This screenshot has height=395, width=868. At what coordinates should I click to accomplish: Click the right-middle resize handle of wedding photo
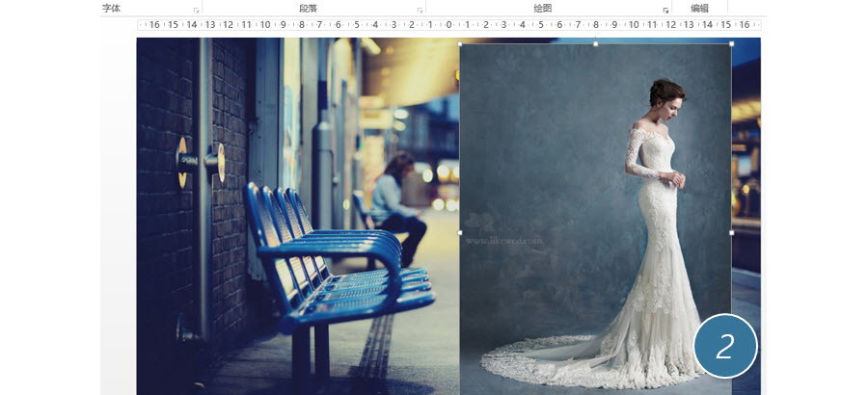pyautogui.click(x=731, y=232)
